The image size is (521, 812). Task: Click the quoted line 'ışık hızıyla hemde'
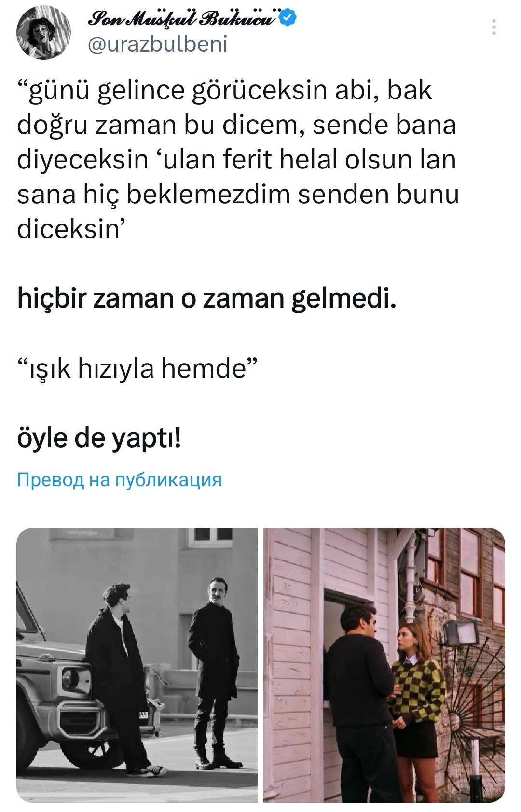coord(137,368)
